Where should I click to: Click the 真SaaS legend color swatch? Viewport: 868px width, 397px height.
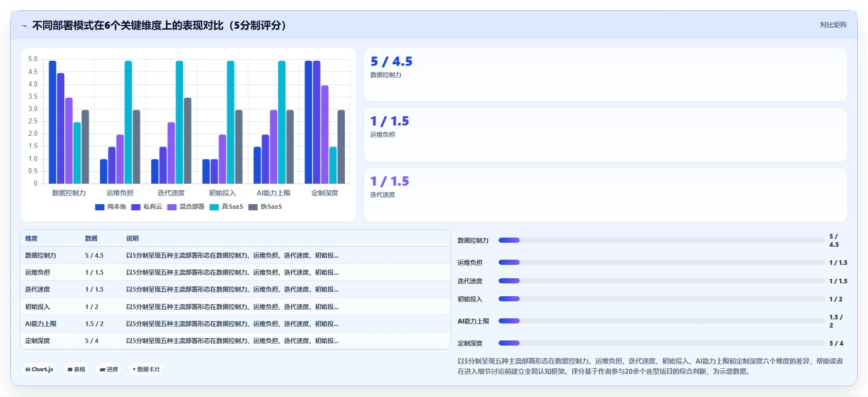(x=214, y=207)
